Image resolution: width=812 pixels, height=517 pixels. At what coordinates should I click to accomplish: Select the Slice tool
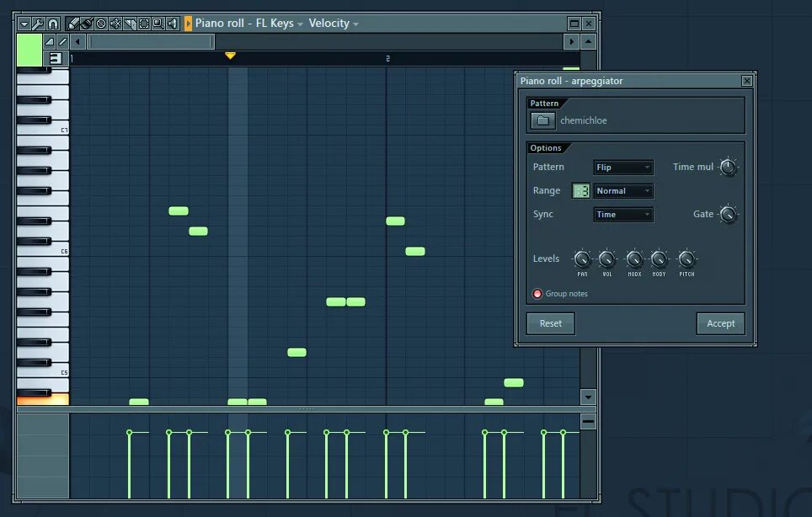pos(130,24)
